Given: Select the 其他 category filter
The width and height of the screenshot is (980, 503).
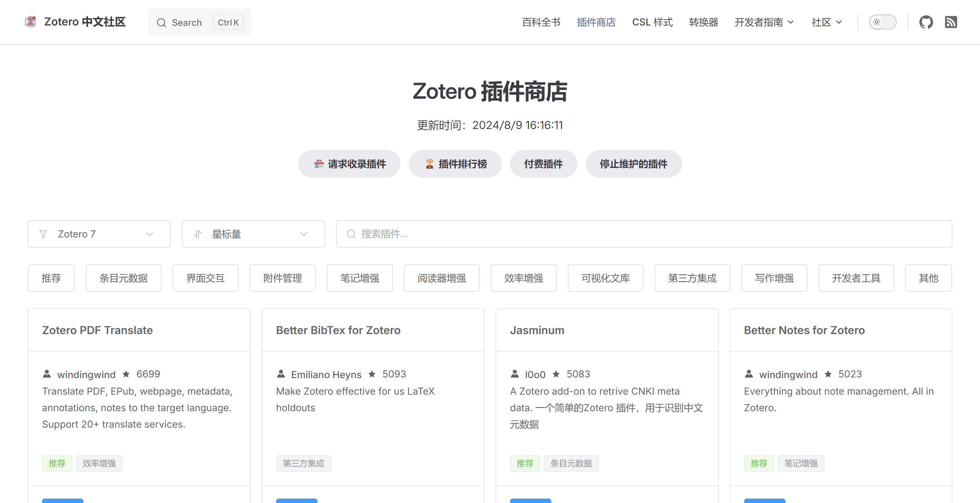Looking at the screenshot, I should pos(929,278).
